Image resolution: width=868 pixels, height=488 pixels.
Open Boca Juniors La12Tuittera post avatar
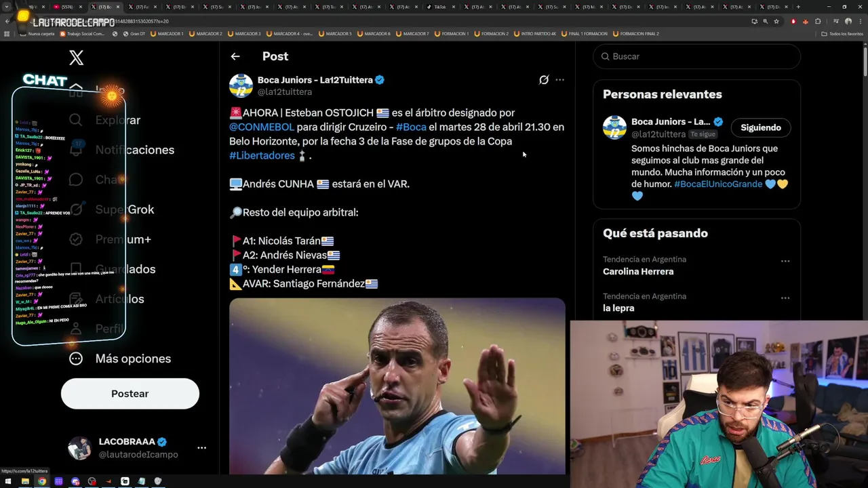click(241, 85)
